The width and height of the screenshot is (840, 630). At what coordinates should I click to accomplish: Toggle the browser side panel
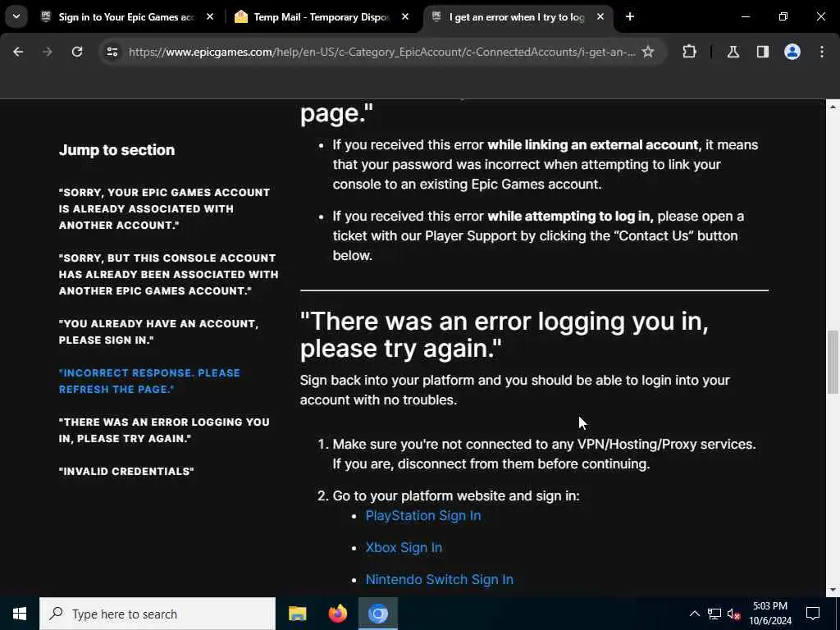coord(762,52)
